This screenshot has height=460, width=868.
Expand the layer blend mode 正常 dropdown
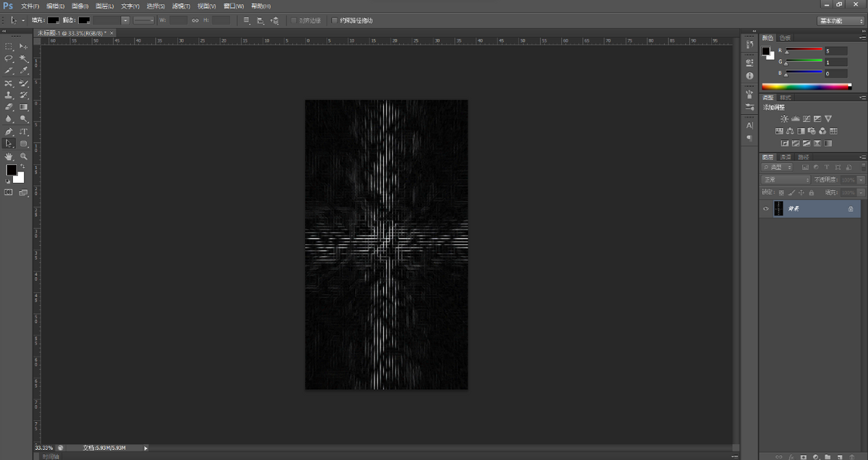pos(786,179)
